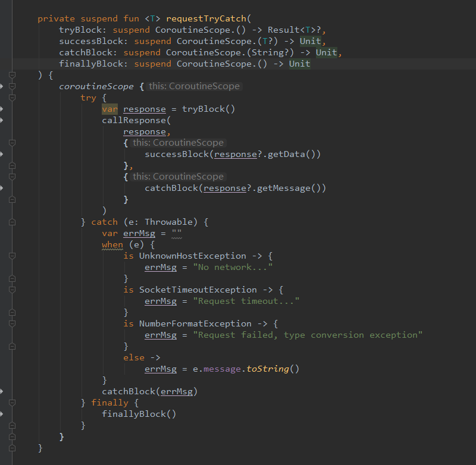Click the italic coroutineScope call
Viewport: 476px width, 465px height.
click(96, 86)
